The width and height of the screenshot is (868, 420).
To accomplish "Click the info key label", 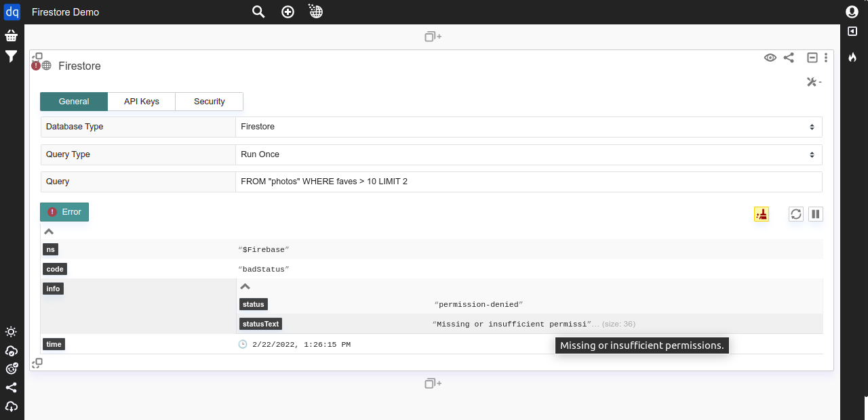I will point(53,289).
